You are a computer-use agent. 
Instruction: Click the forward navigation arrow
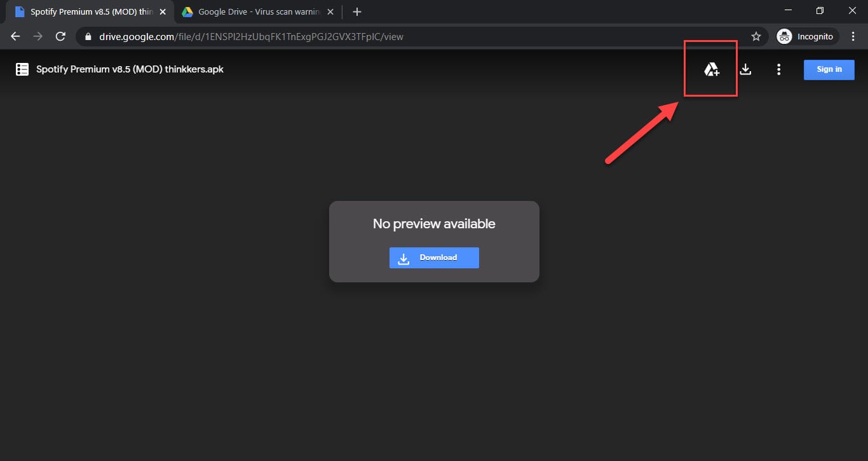37,36
